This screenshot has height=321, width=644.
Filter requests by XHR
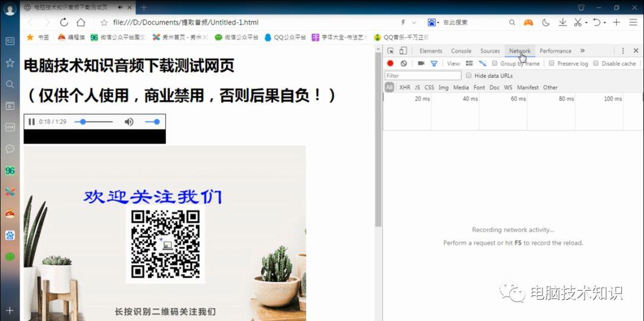pyautogui.click(x=404, y=88)
